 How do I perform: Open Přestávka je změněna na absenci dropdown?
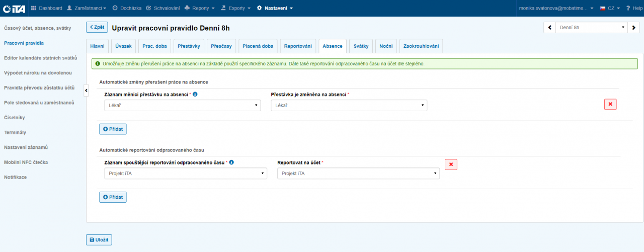point(349,105)
